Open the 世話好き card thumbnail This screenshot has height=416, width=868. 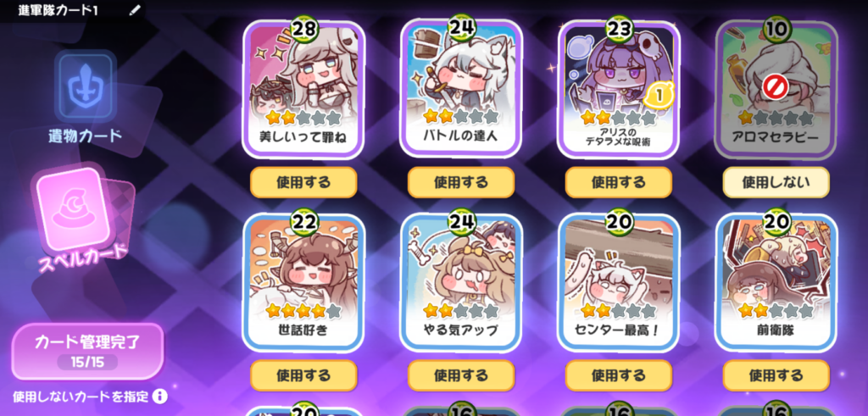tap(304, 282)
